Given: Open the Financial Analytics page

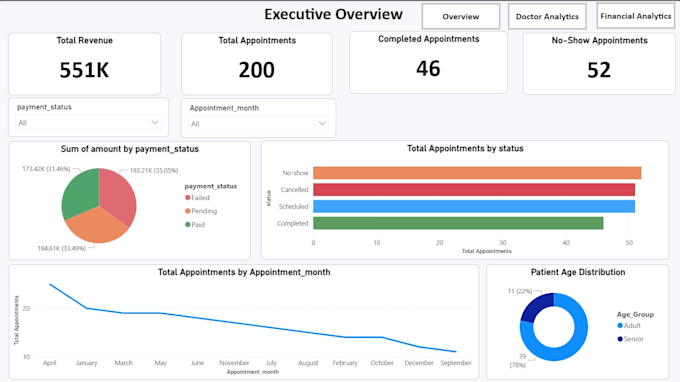Looking at the screenshot, I should tap(635, 16).
